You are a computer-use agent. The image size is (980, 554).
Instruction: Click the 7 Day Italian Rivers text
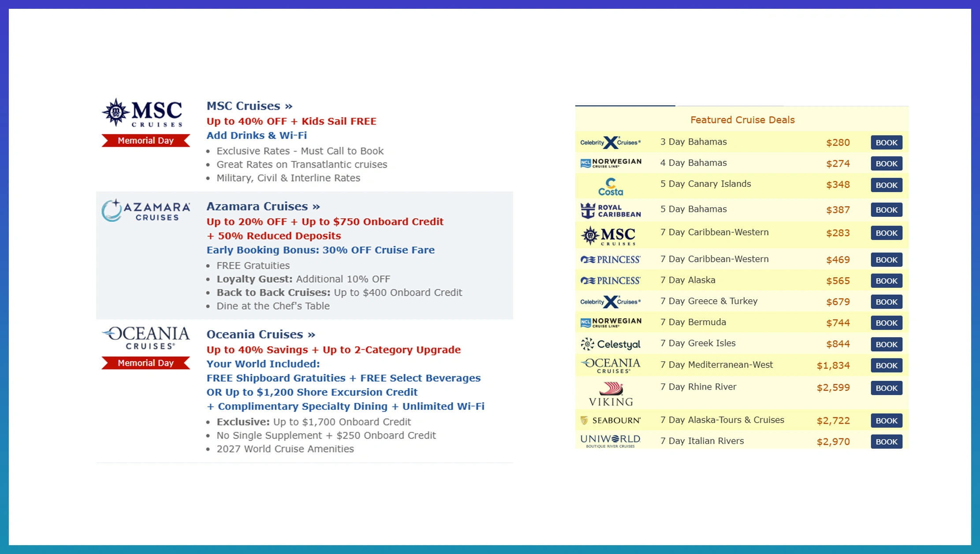[702, 441]
